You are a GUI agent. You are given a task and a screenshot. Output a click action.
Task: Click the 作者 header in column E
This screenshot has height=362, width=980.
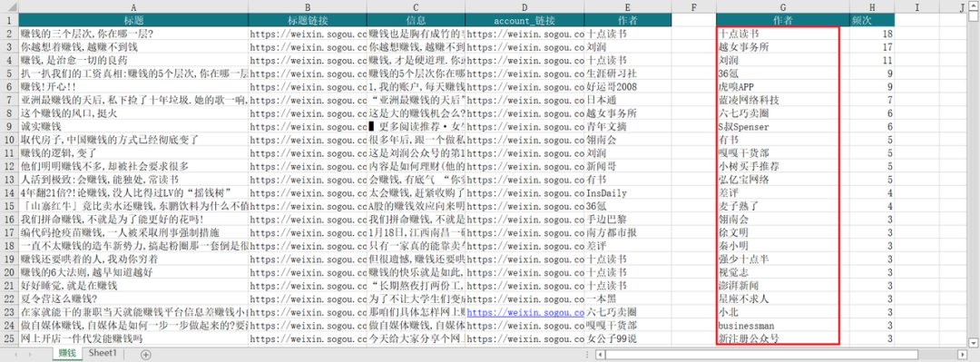(628, 20)
